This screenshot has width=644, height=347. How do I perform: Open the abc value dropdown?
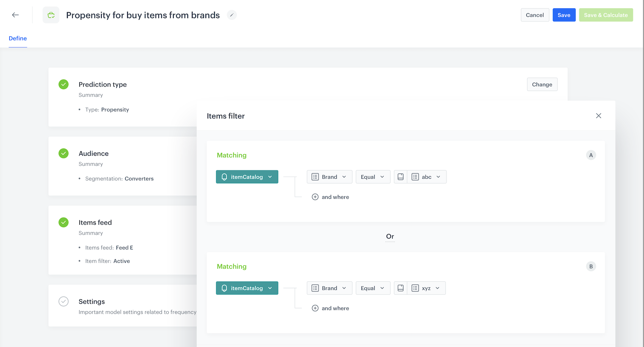pyautogui.click(x=426, y=177)
